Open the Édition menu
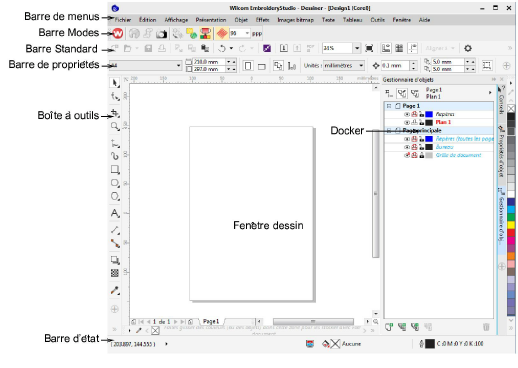Image resolution: width=518 pixels, height=368 pixels. pos(147,20)
